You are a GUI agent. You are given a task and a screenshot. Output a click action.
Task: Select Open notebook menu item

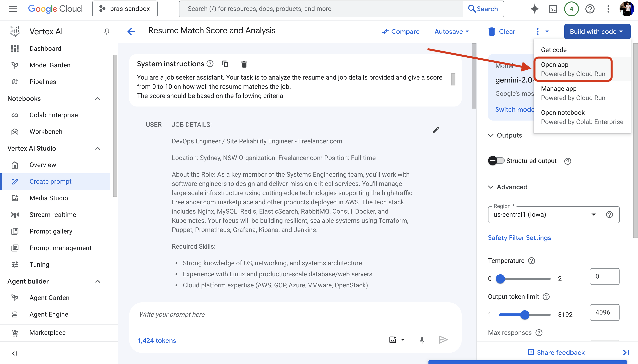click(582, 117)
